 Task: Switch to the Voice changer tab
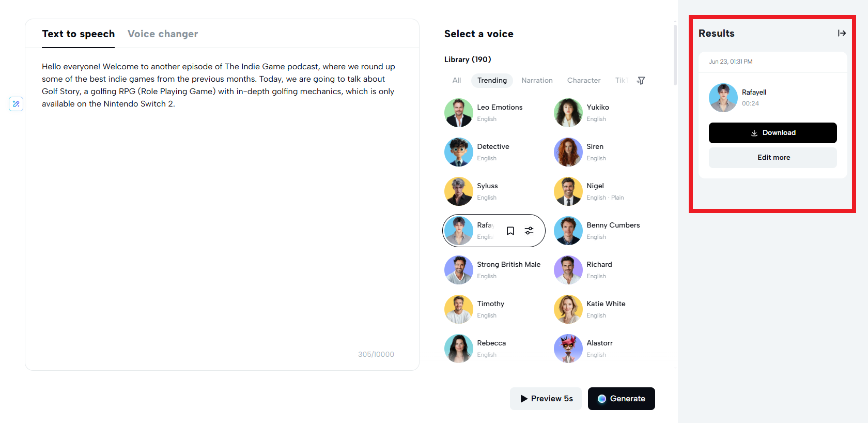163,34
